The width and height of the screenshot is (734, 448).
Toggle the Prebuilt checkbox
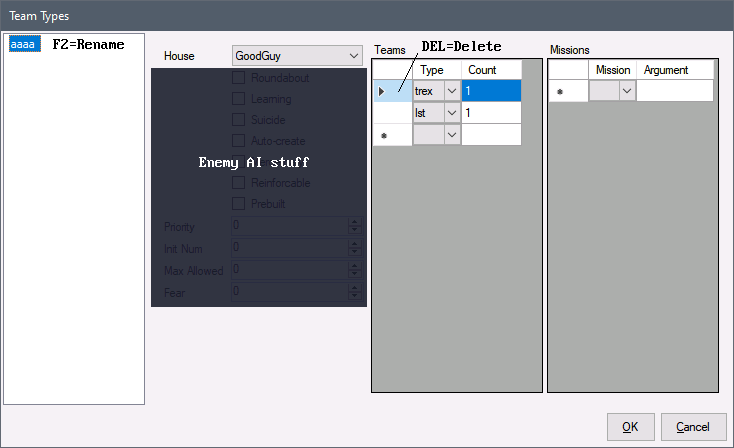(238, 204)
